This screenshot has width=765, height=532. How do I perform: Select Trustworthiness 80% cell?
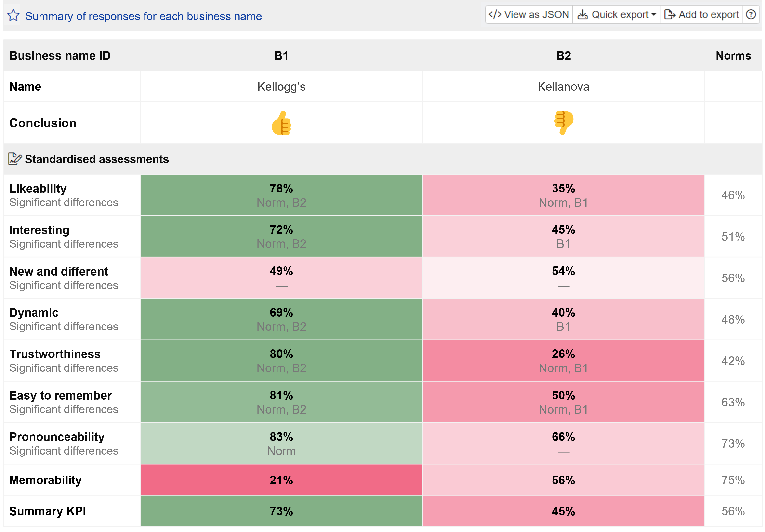(x=282, y=361)
